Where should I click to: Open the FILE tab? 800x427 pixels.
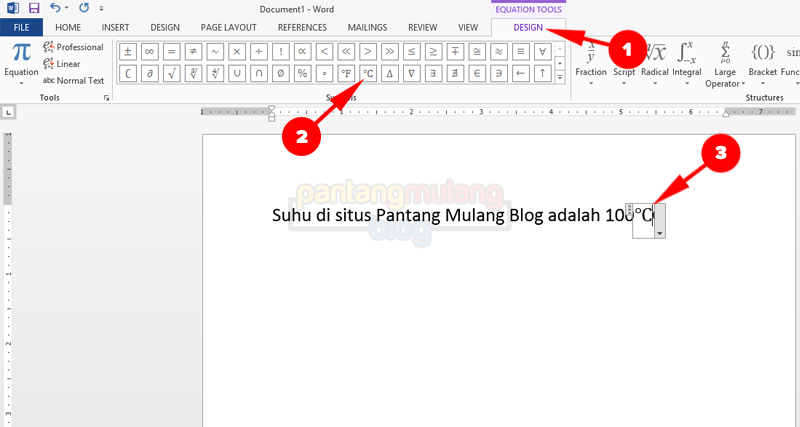[x=21, y=28]
